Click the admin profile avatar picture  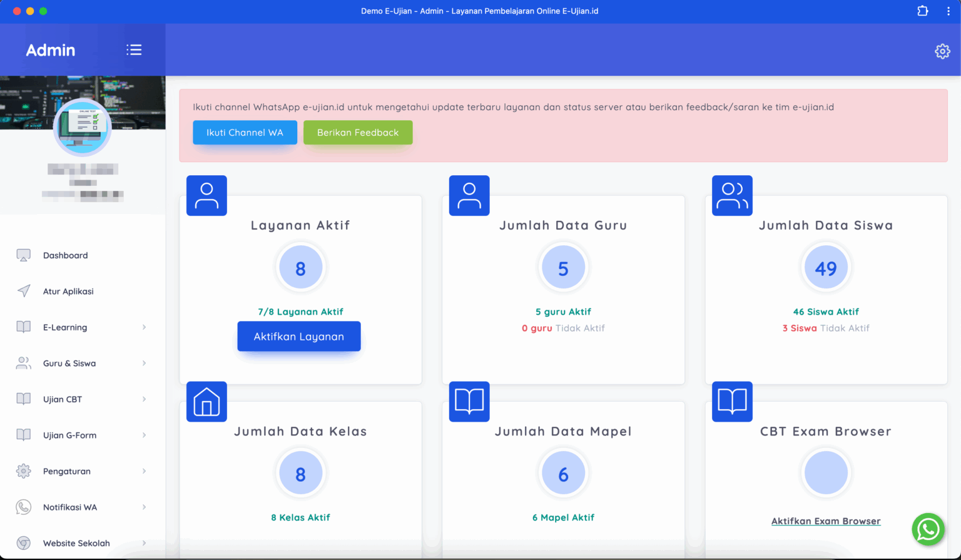point(83,127)
